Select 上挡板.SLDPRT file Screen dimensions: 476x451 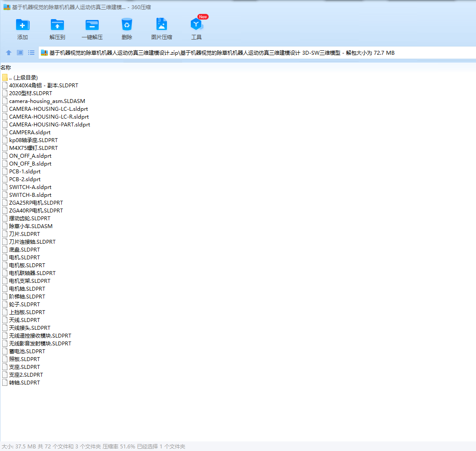(27, 312)
